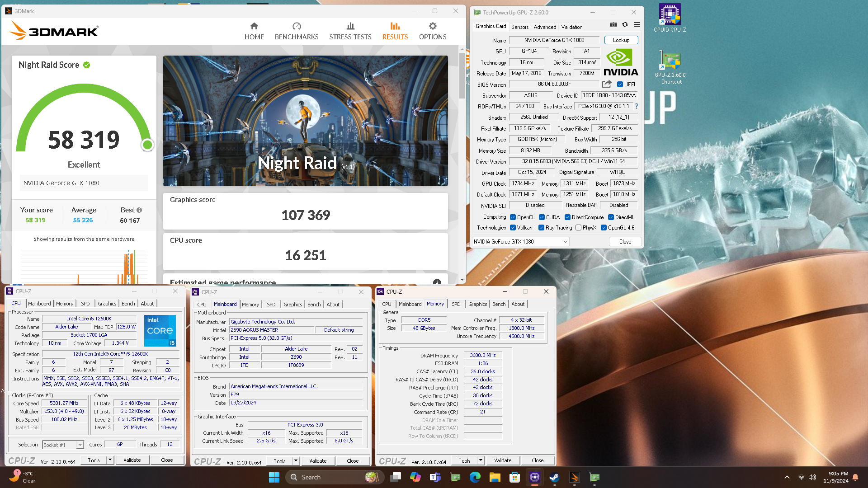Toggle the OpenCL checkbox
The image size is (868, 488).
[513, 217]
